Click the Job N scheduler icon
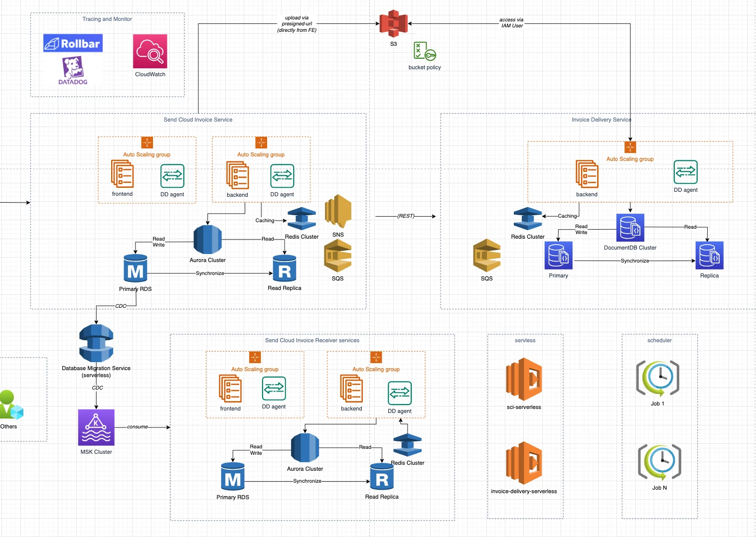The image size is (756, 537). click(x=659, y=462)
